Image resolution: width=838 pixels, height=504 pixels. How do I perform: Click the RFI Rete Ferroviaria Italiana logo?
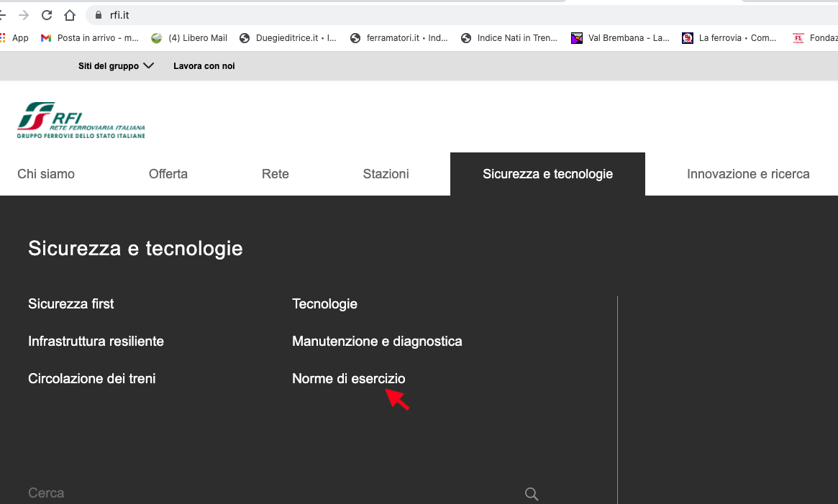81,120
